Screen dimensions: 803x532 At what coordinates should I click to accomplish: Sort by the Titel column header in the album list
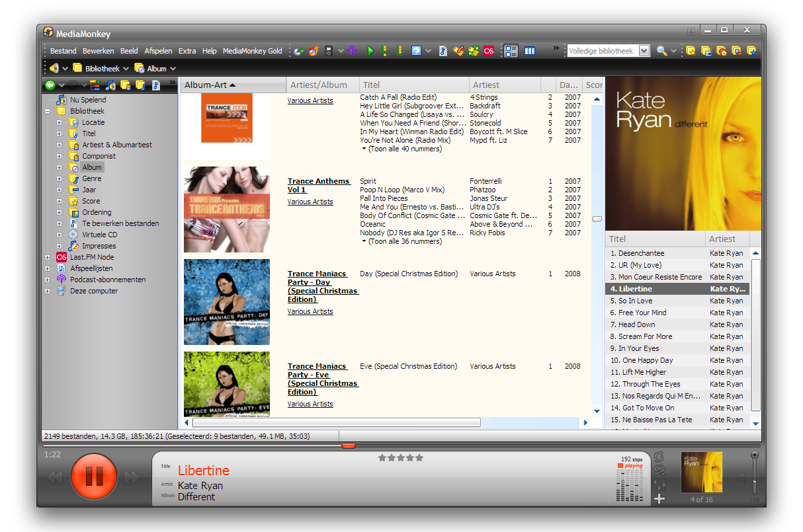coord(414,85)
